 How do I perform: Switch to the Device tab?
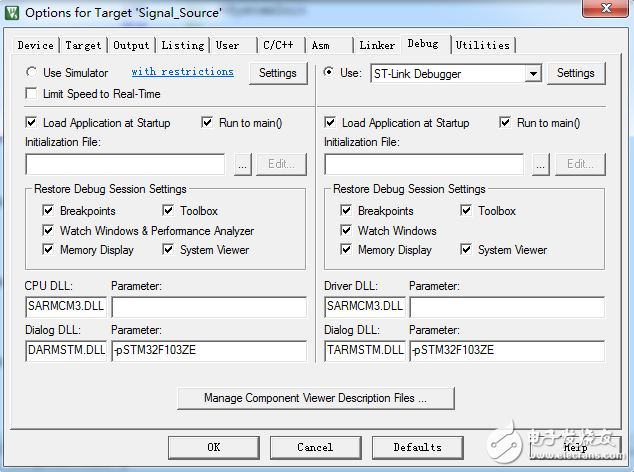tap(36, 45)
